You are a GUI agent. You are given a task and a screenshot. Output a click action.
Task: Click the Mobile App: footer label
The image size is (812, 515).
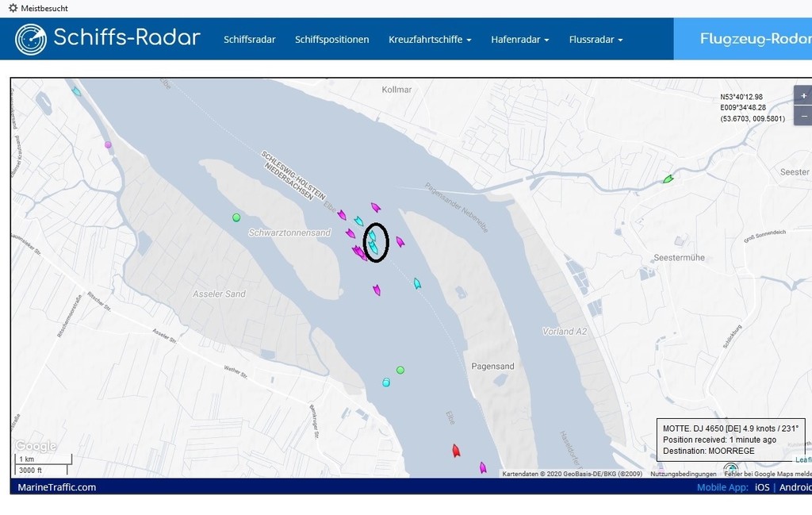[x=722, y=487]
